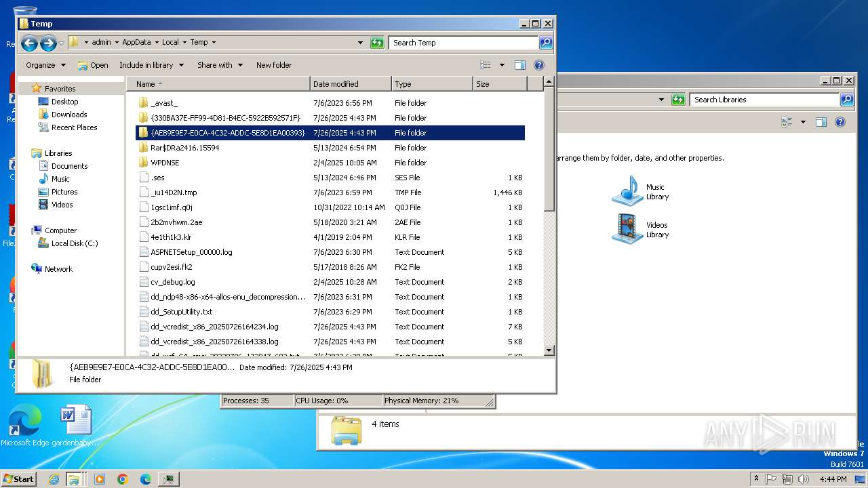
Task: Open Microsoft Edge desktop shortcut
Action: (25, 426)
